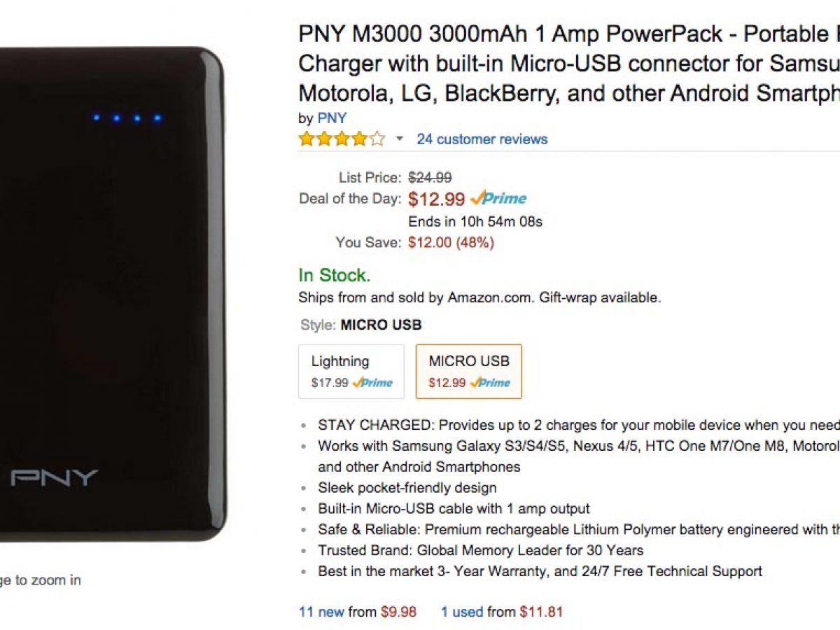This screenshot has width=840, height=630.
Task: Click the Prime badge in MICRO USB option
Action: tap(490, 383)
